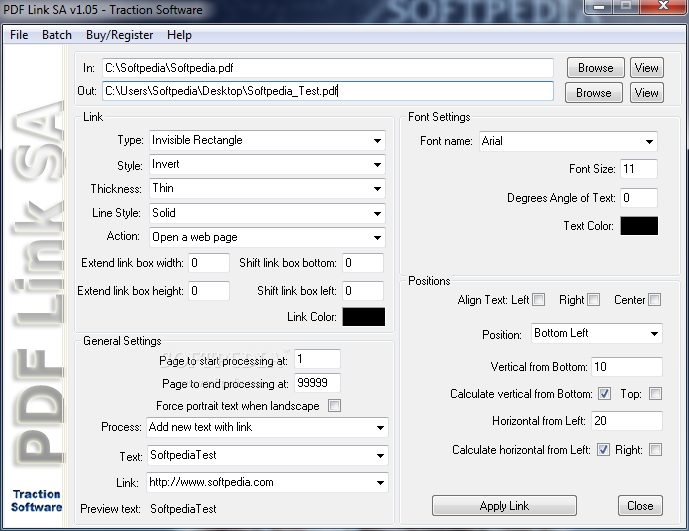689x531 pixels.
Task: Expand the Text dropdown showing SoftpediaTest
Action: 267,455
